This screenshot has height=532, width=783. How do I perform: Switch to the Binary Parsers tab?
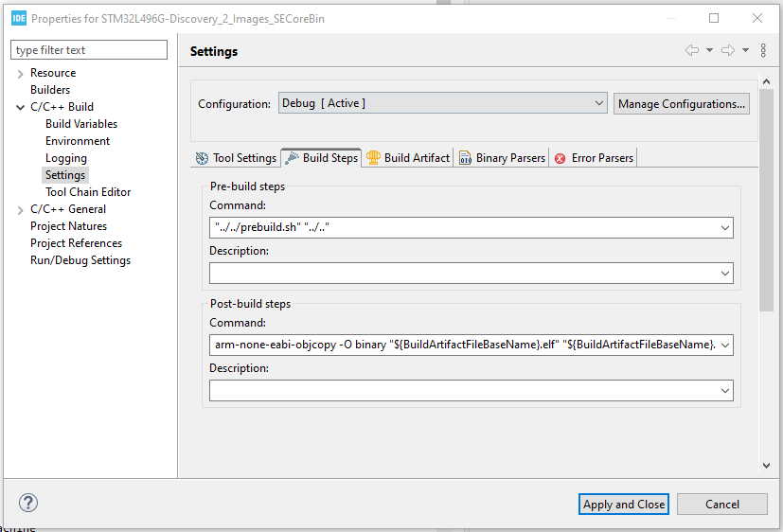[x=502, y=158]
